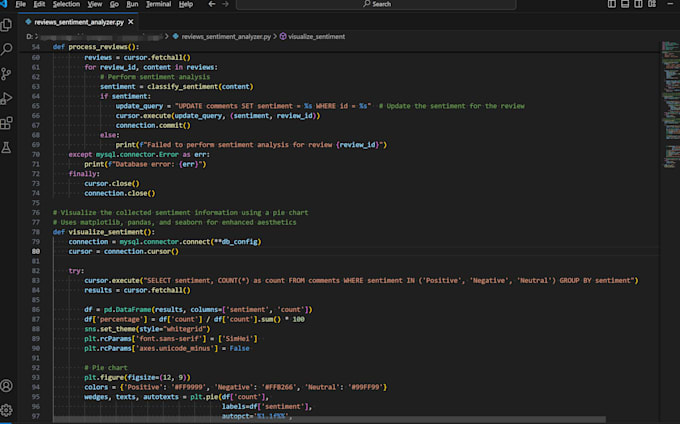The width and height of the screenshot is (680, 424).
Task: Click the df['percentage'] calculation line
Action: coord(194,320)
